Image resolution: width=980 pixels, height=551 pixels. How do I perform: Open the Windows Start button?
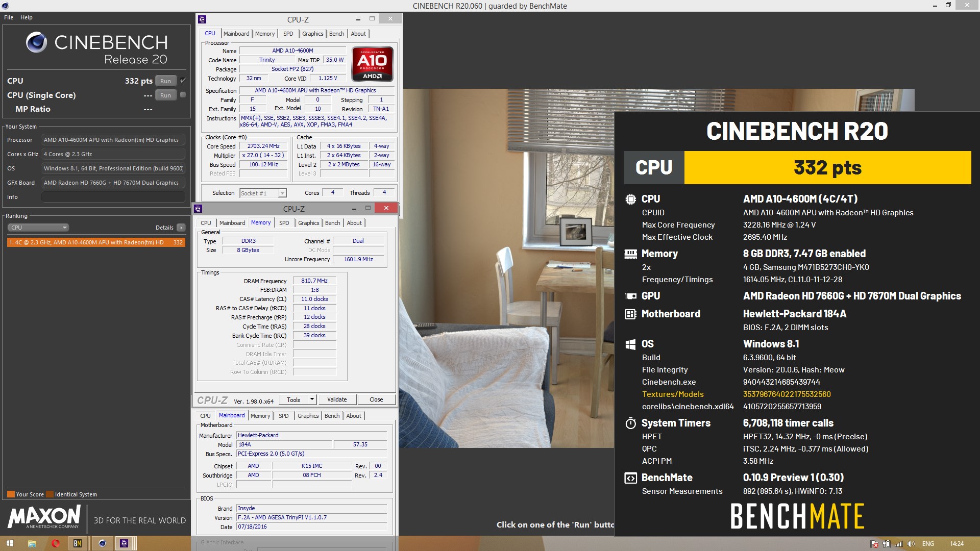[10, 543]
